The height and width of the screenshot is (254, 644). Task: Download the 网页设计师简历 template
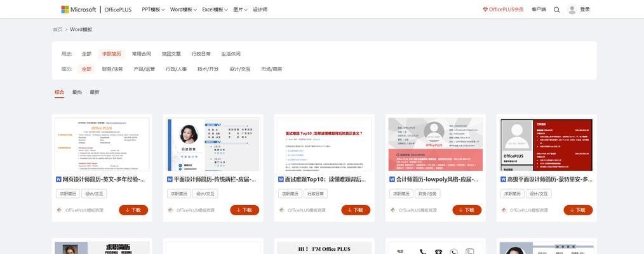tap(133, 210)
